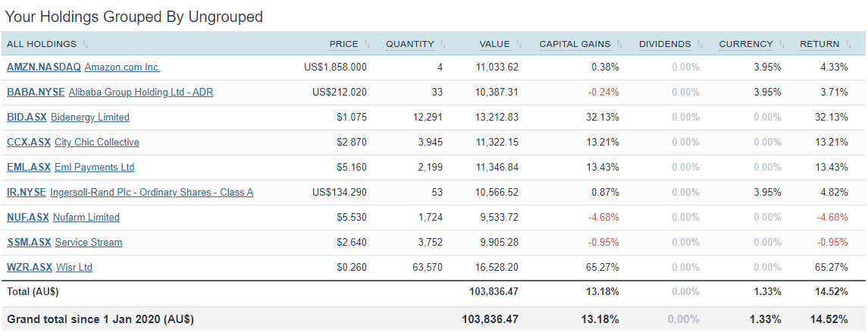This screenshot has height=336, width=868.
Task: Click Nufarm capital gains -4.68%
Action: (x=604, y=218)
